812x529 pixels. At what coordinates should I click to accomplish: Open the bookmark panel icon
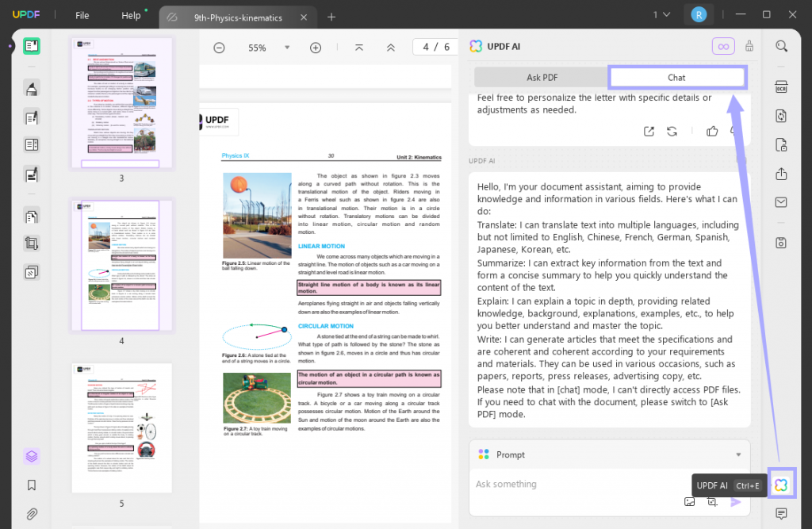click(32, 485)
